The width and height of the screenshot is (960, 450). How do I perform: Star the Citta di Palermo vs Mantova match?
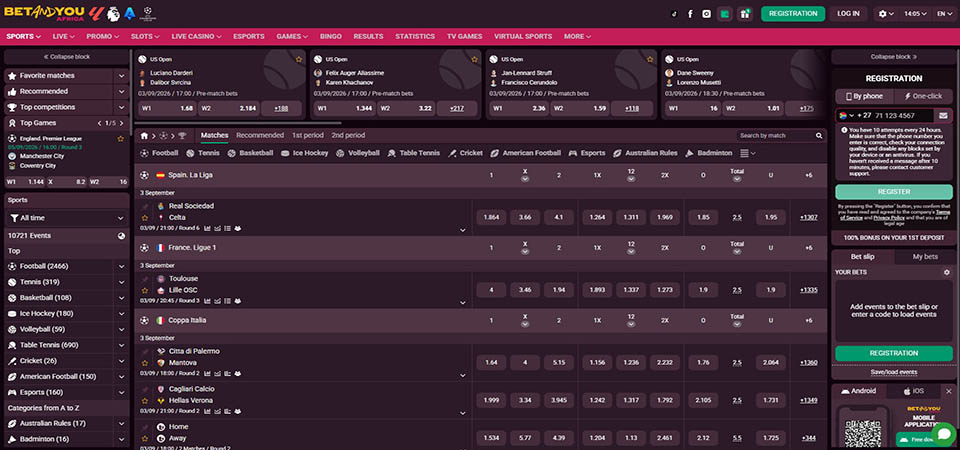pos(145,362)
